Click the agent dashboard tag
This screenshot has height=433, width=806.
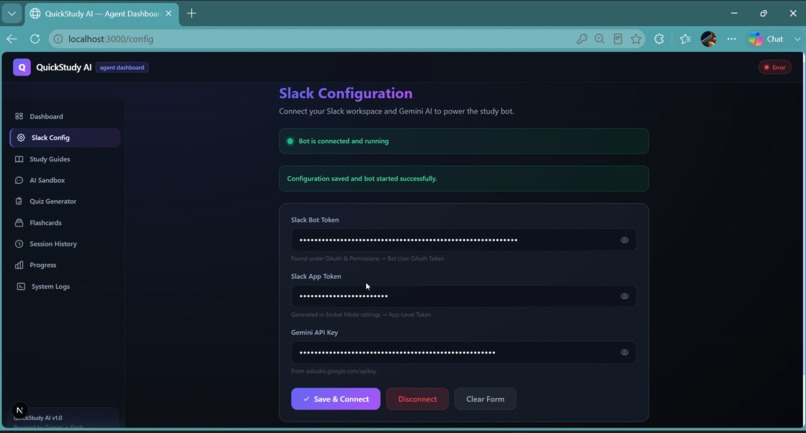click(x=122, y=67)
